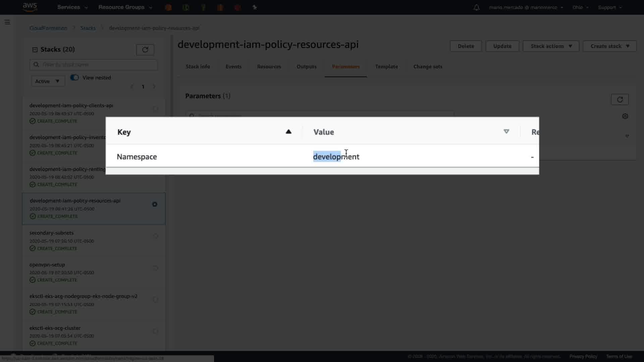Click the AWS logo home icon
The height and width of the screenshot is (362, 644).
coord(30,7)
